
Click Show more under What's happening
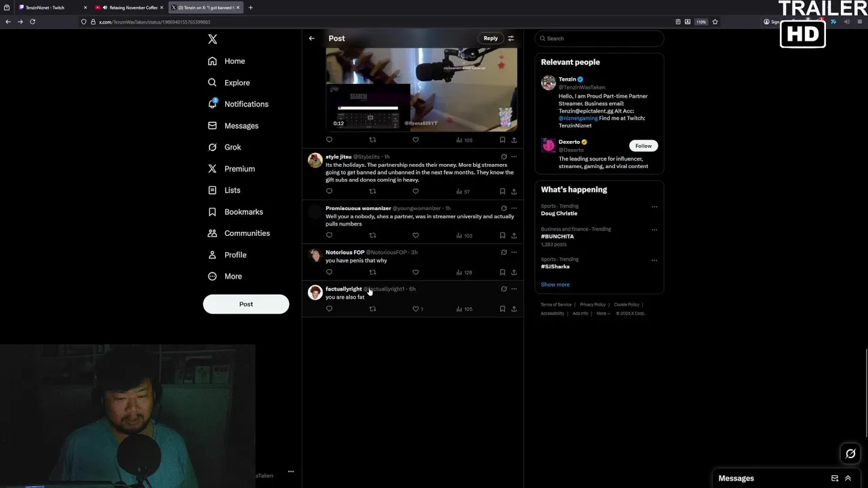(555, 285)
